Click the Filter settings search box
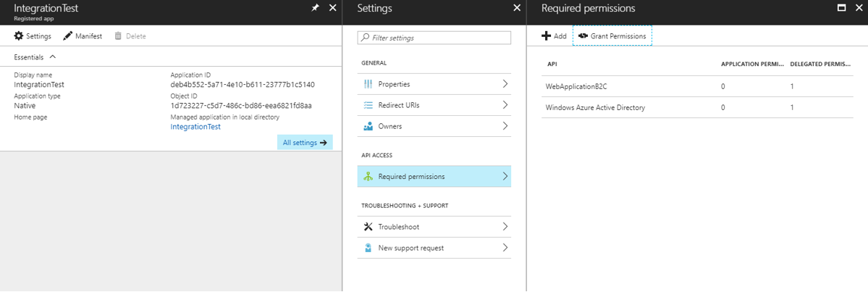Screen dimensions: 868x292 pyautogui.click(x=434, y=38)
